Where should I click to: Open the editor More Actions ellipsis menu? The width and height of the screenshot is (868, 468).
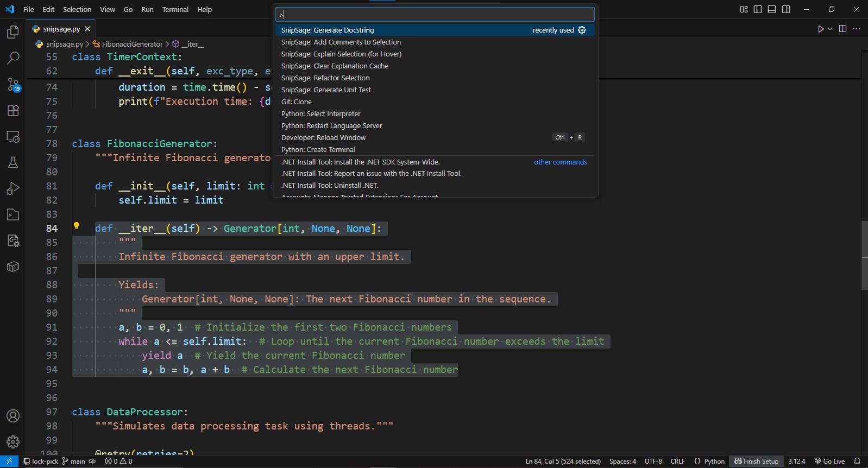pyautogui.click(x=857, y=29)
